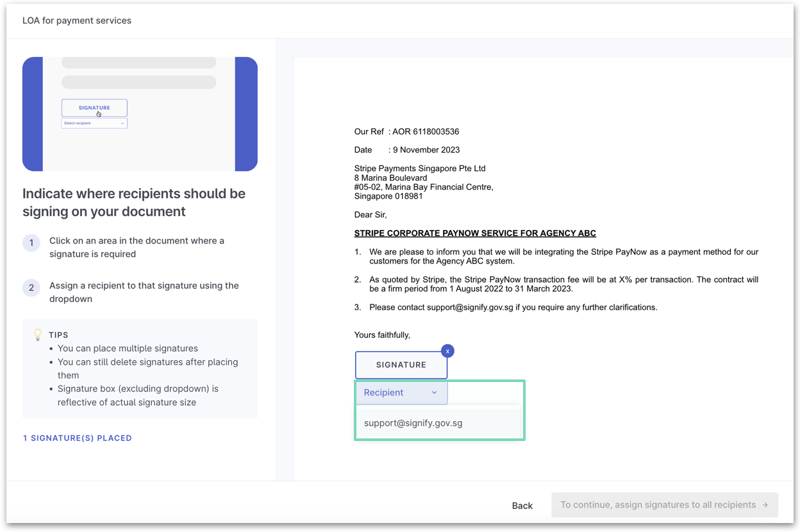Go Back to the previous step
This screenshot has width=800, height=532.
click(x=522, y=506)
